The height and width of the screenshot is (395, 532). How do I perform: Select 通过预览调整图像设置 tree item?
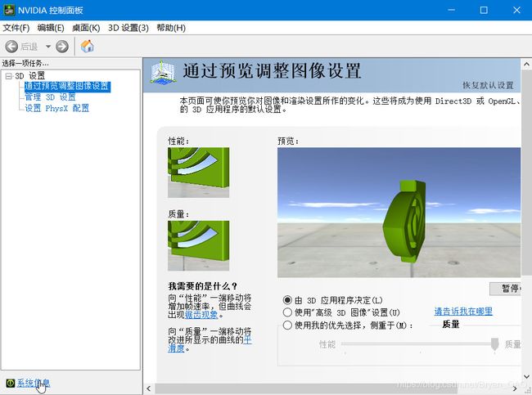[x=67, y=86]
